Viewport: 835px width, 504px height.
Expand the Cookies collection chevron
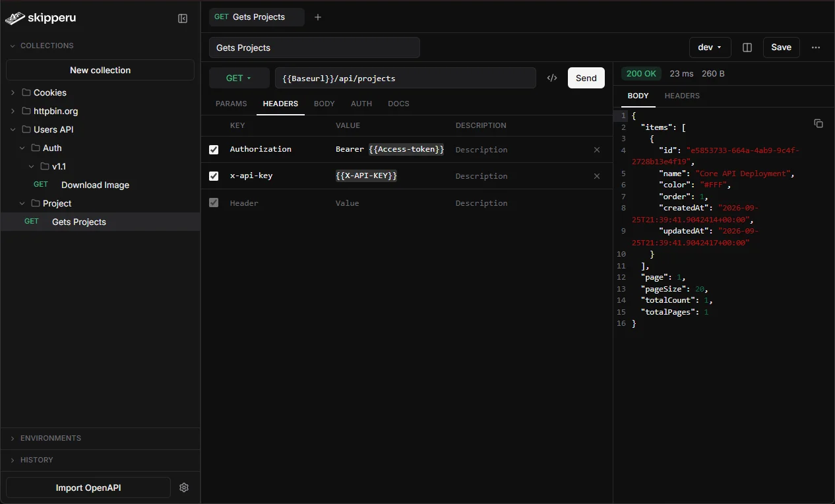tap(13, 92)
